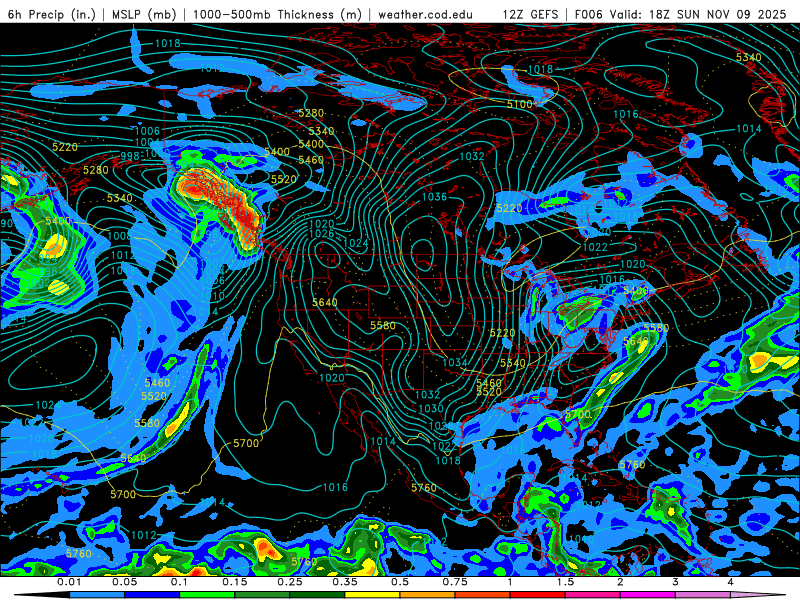Select the orange 0.5–0.75 legend swatch

point(428,595)
